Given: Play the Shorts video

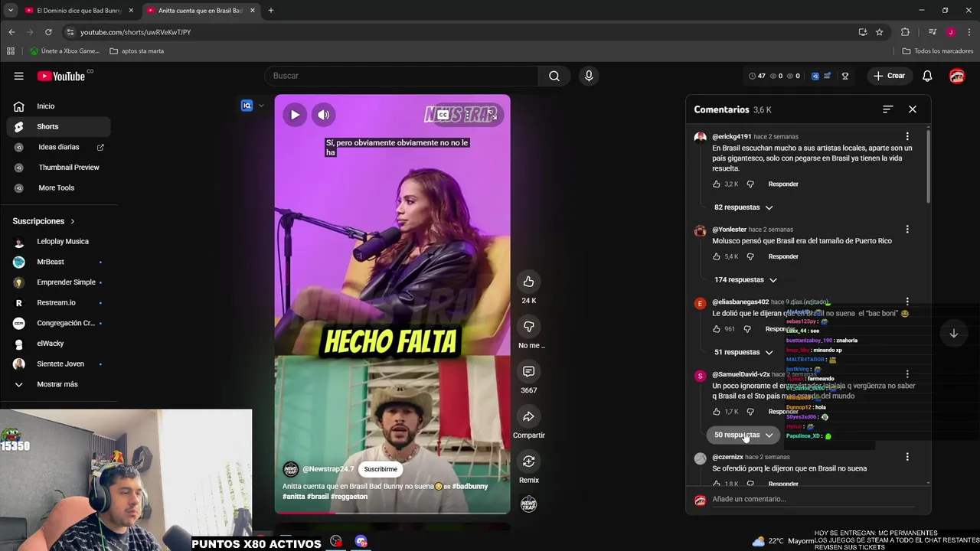Looking at the screenshot, I should [295, 115].
